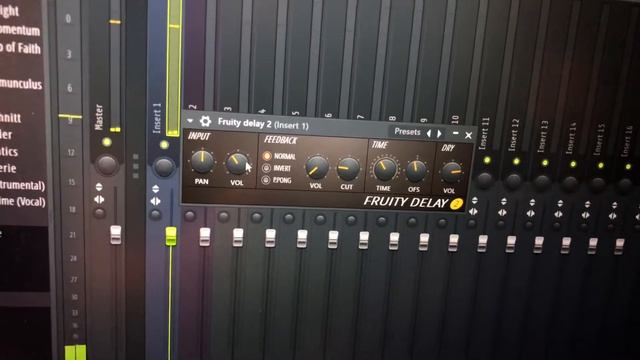Screen dimensions: 640x360
Task: Invert polarity on Insert 1
Action: pos(156,189)
